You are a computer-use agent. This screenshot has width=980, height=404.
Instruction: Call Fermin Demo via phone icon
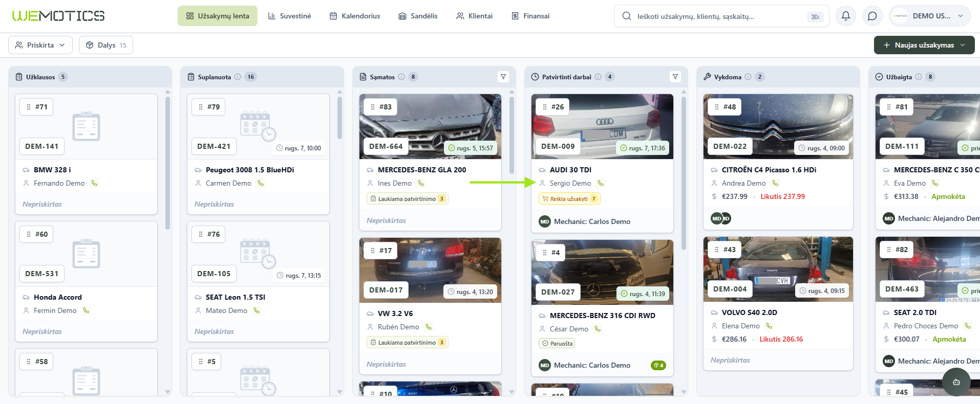click(x=86, y=310)
